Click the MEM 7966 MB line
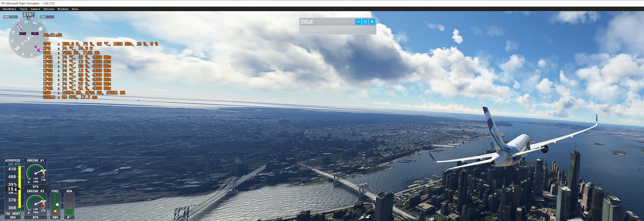Screen dimensions: 644x221 click(x=71, y=53)
